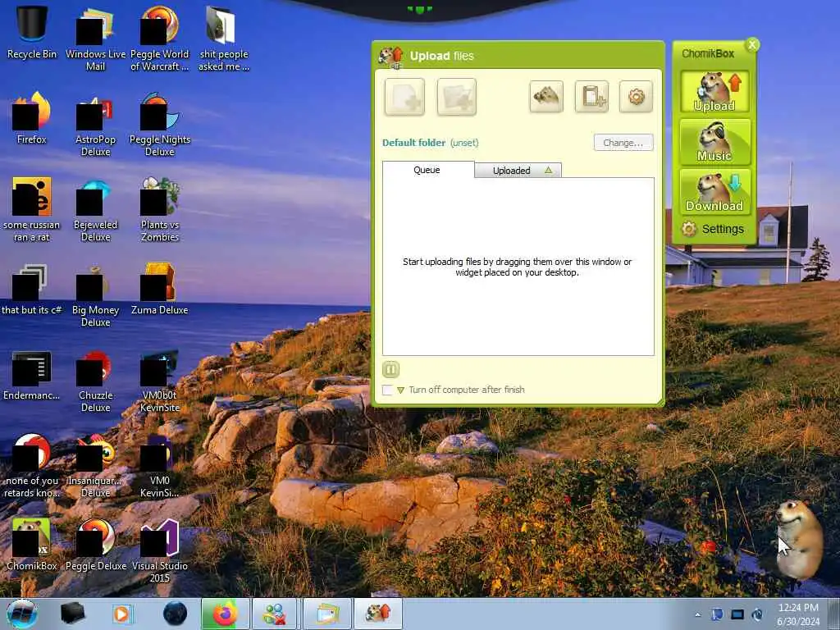Tick the Turn off computer after finish checkbox
840x630 pixels.
387,390
